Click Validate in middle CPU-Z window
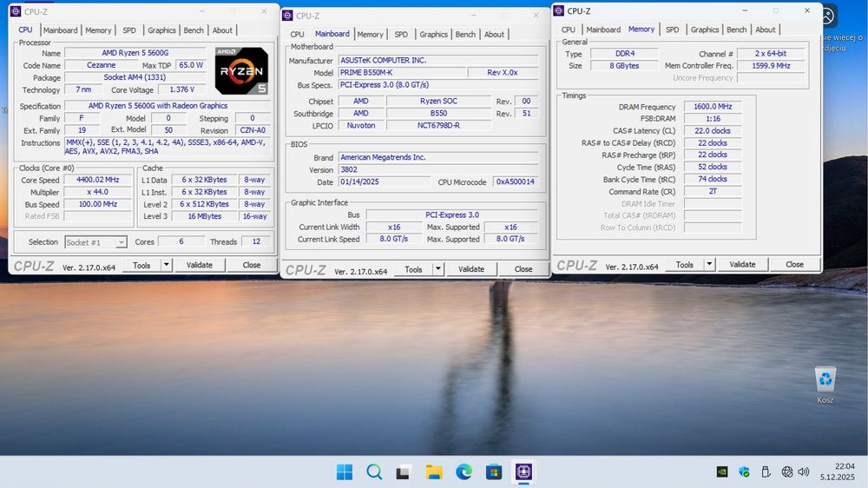The height and width of the screenshot is (488, 868). coord(471,269)
